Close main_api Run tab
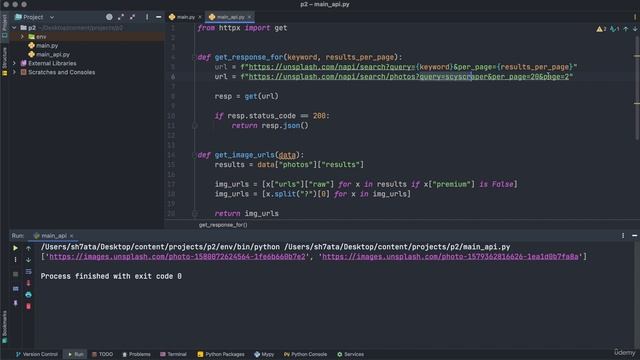This screenshot has height=360, width=640. click(x=71, y=236)
